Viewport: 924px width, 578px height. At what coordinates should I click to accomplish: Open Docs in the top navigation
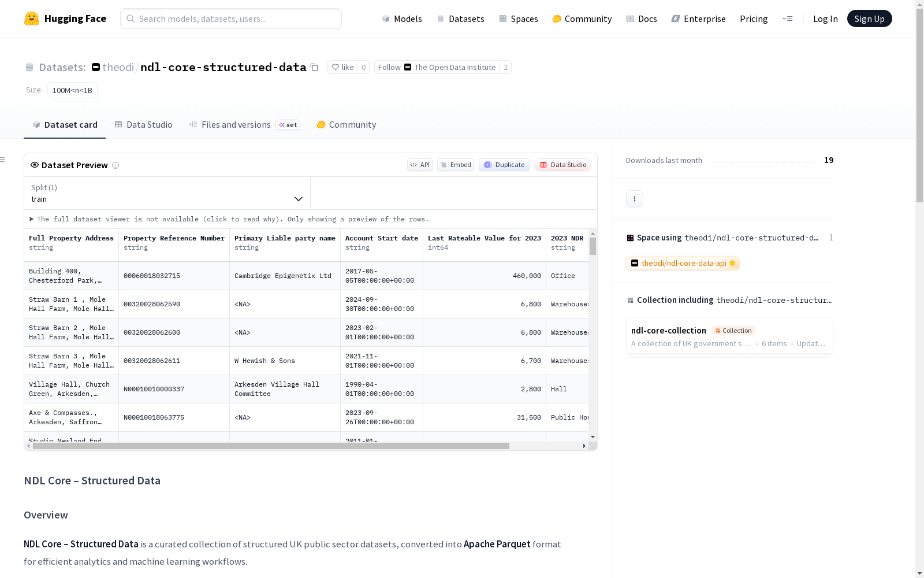[642, 18]
